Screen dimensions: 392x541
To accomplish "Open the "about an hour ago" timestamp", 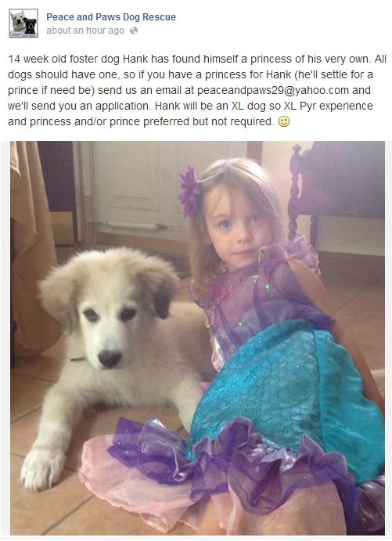I will tap(85, 31).
